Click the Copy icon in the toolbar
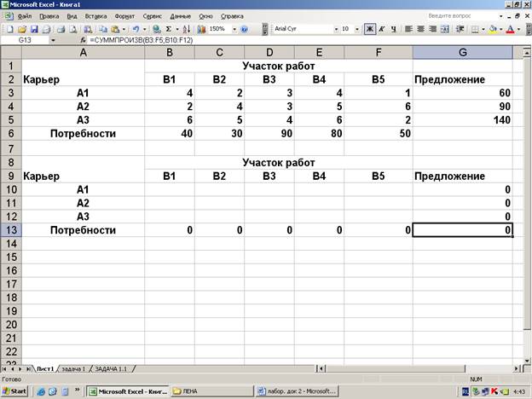 click(x=103, y=30)
